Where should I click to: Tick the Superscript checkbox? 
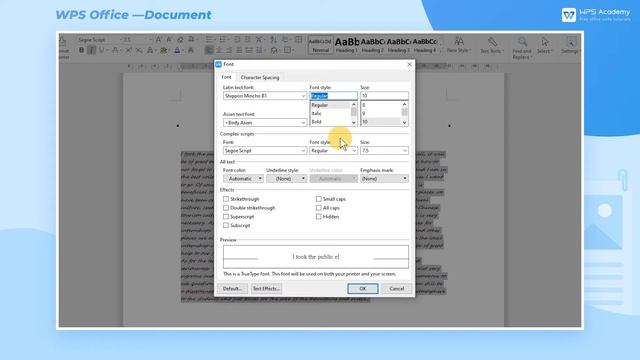226,217
